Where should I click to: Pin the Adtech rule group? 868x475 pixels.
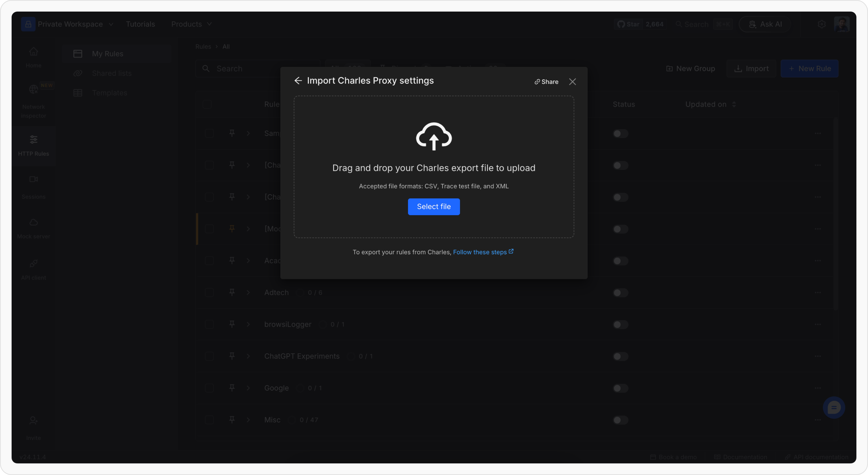pyautogui.click(x=232, y=292)
